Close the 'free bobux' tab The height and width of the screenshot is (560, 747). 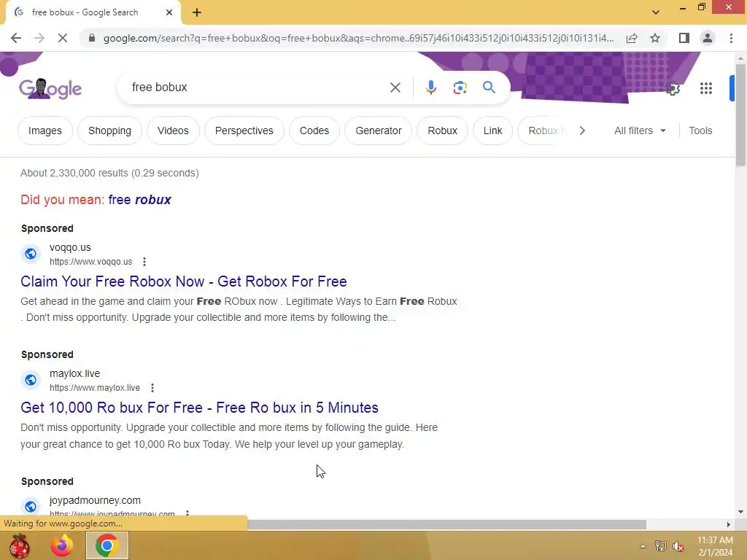click(169, 12)
